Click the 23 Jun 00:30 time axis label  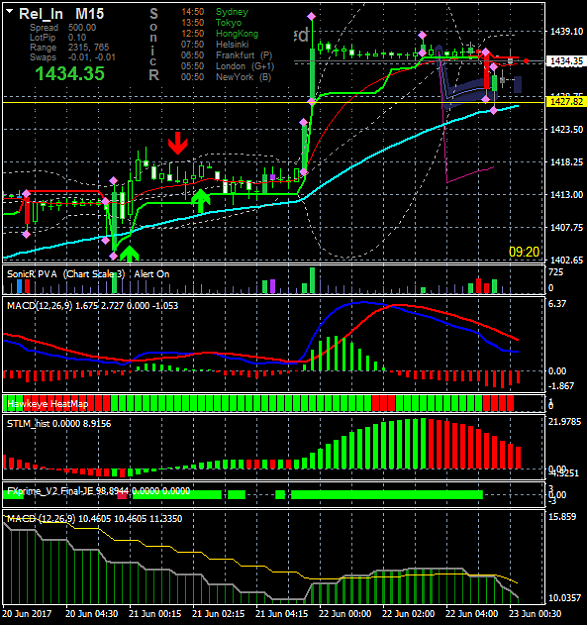click(535, 614)
